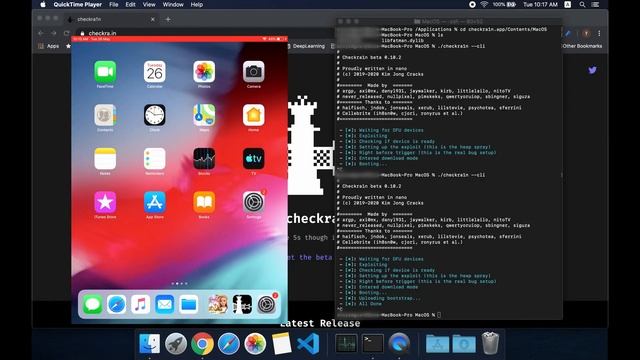Open Applications folder stack in dock
The height and width of the screenshot is (360, 640).
pos(437,344)
